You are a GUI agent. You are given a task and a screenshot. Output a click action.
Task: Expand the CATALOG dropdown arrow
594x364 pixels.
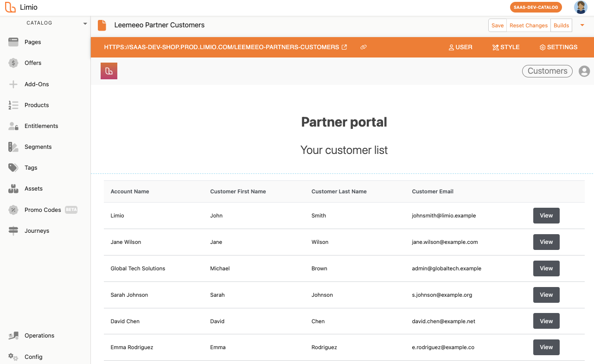tap(85, 23)
